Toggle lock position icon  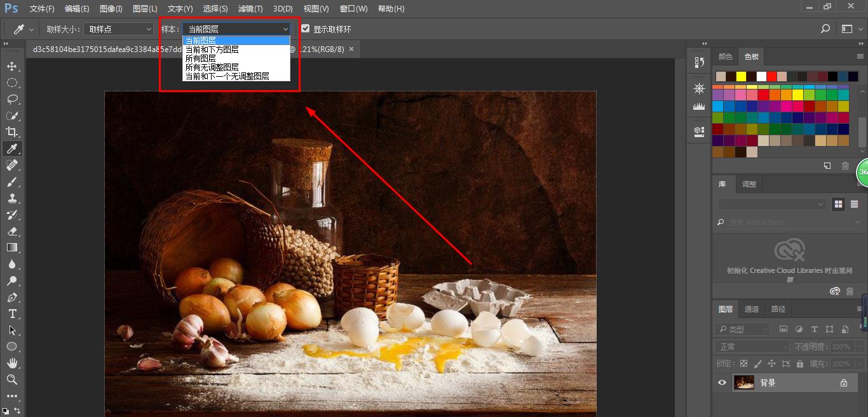pos(772,364)
